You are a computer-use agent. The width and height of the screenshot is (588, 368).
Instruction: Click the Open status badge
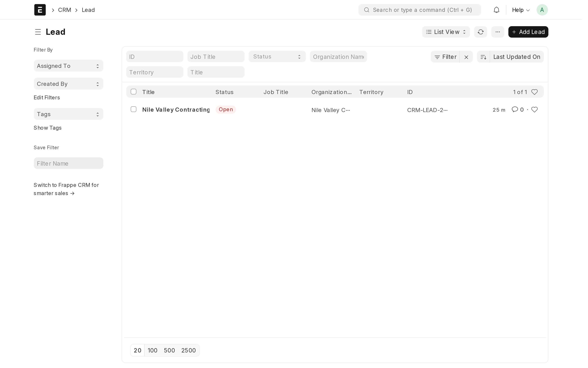tap(226, 110)
